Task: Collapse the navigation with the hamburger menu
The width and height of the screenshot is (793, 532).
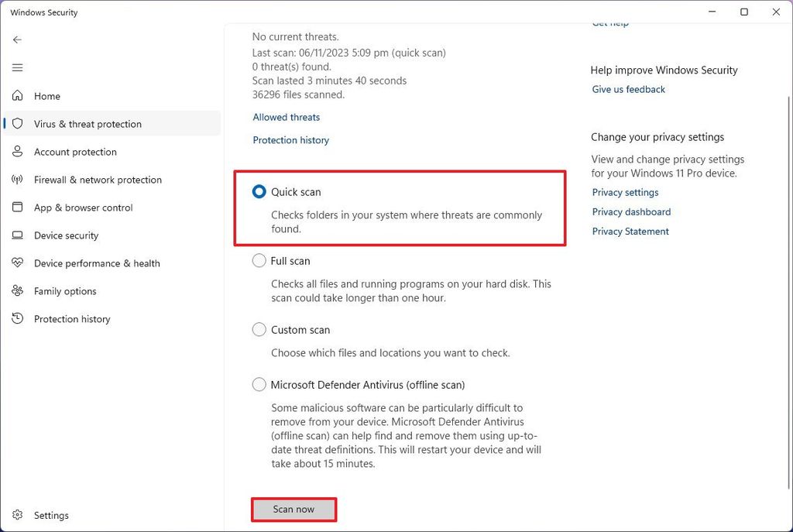Action: coord(17,67)
